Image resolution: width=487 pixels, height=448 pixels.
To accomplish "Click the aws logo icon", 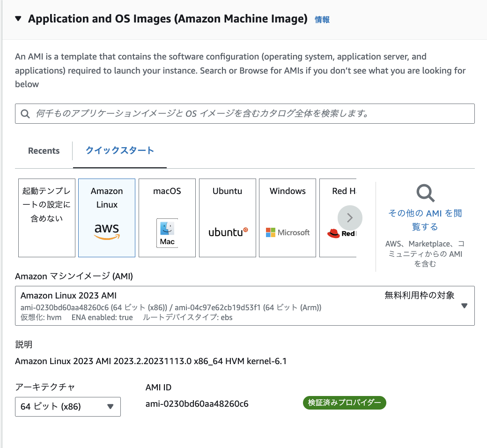I will tap(107, 231).
